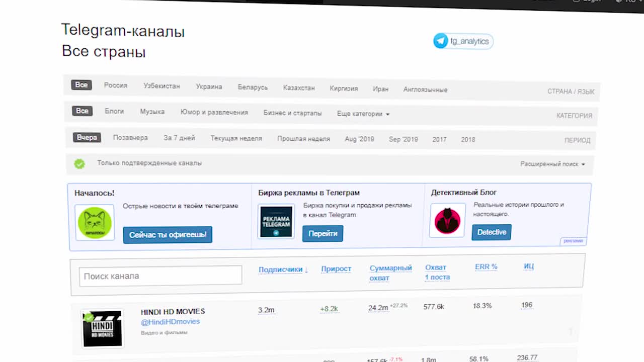Screen dimensions: 644x362
Task: Click the 24.2m total reach value
Action: click(x=378, y=308)
